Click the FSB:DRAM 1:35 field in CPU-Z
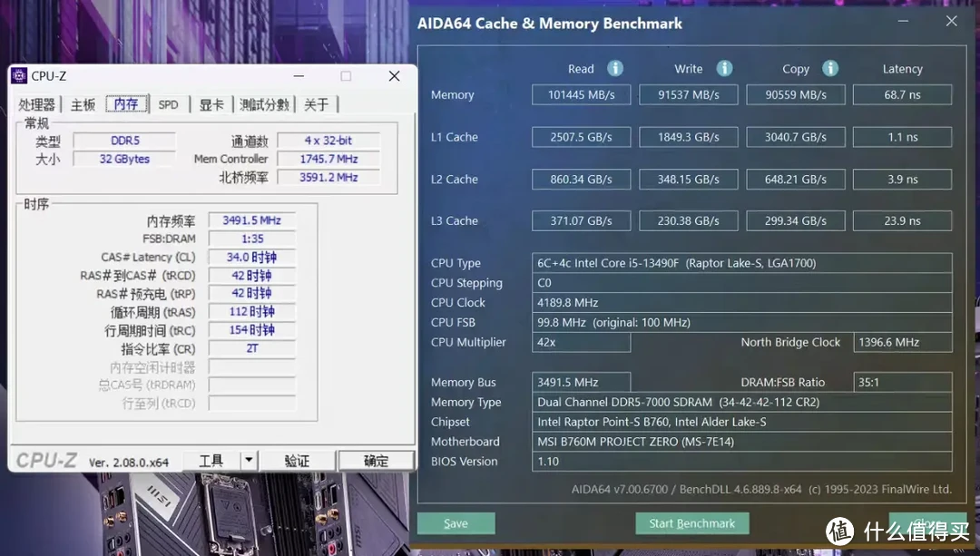Screen dimensions: 980x556 point(252,239)
